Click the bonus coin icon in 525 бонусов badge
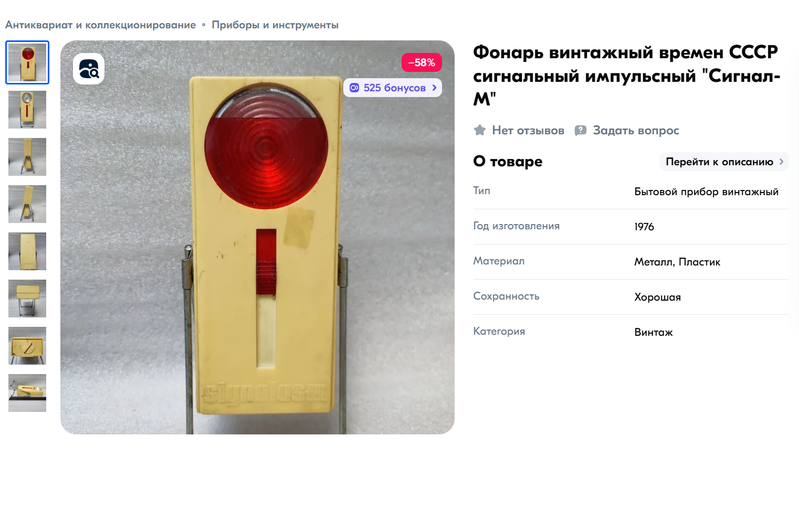This screenshot has width=799, height=532. 354,88
